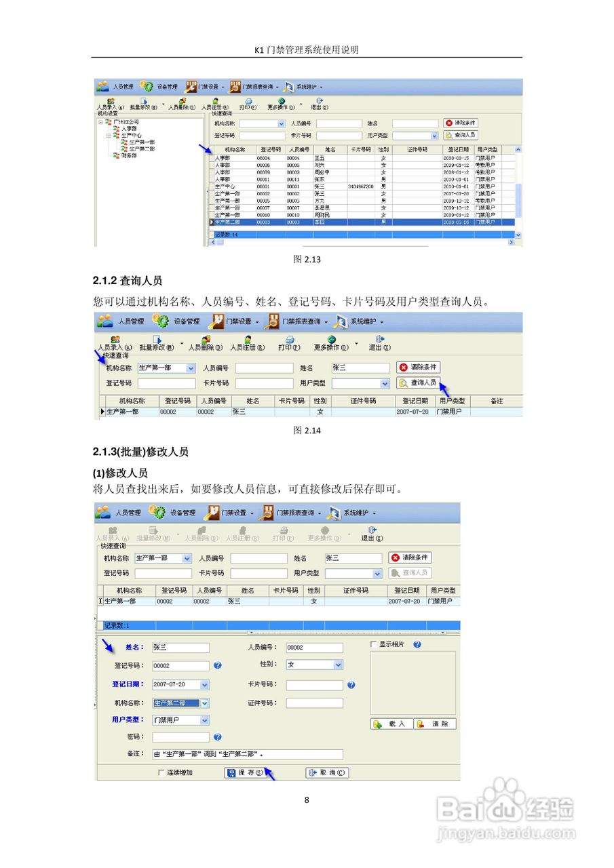Open 设备管理 icon in the edit-form screenshot
The height and width of the screenshot is (868, 614).
pyautogui.click(x=158, y=512)
